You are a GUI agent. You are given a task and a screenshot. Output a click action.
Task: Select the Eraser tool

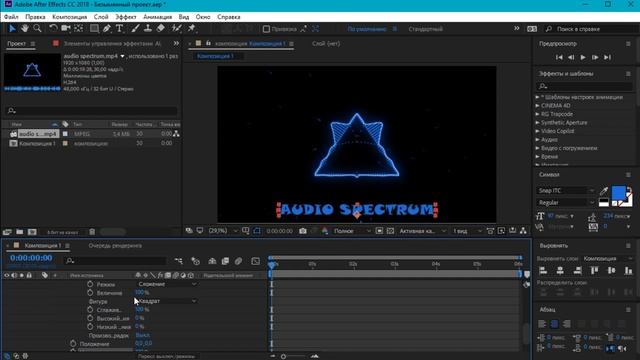pyautogui.click(x=160, y=29)
